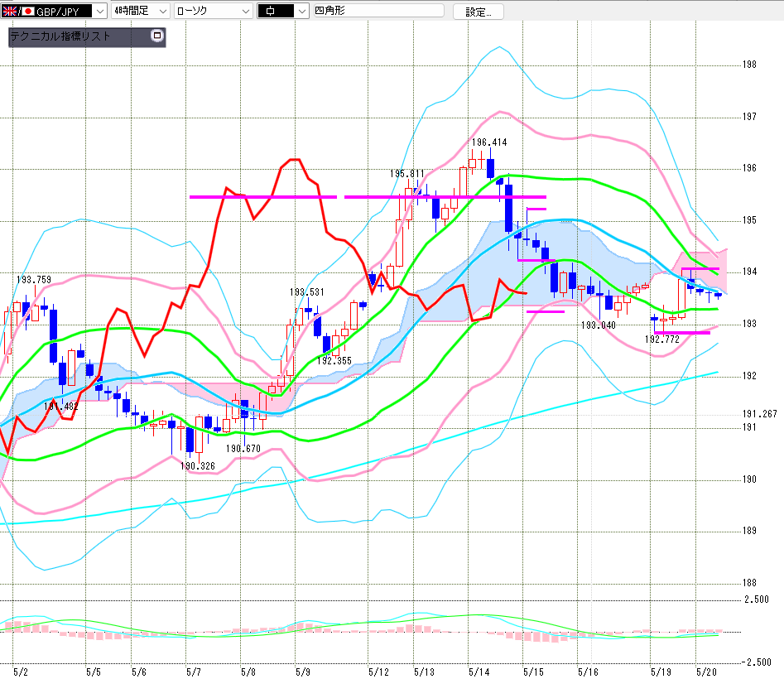
Task: Click the 190.670 price label
Action: [243, 449]
